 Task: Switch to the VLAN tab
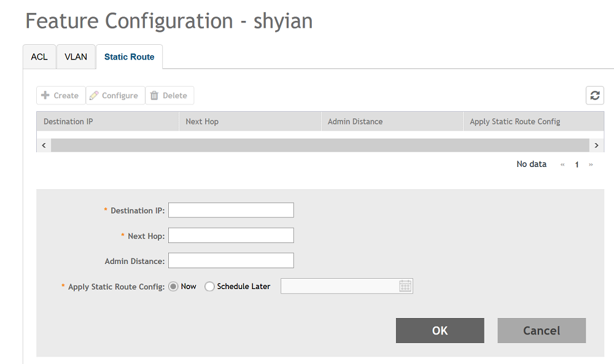pos(76,57)
